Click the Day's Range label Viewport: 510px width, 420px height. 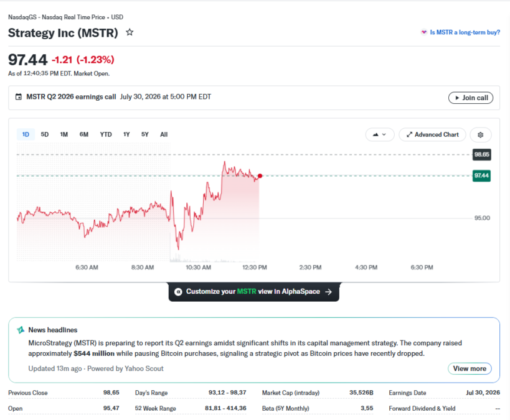click(x=151, y=393)
